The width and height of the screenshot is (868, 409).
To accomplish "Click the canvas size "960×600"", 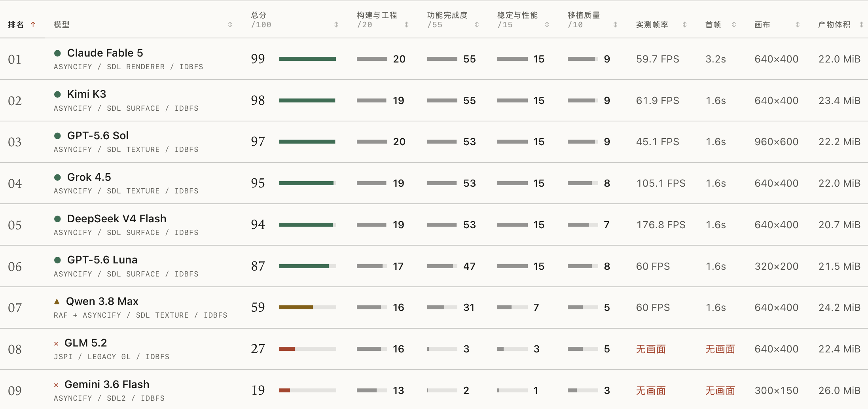I will pyautogui.click(x=776, y=142).
